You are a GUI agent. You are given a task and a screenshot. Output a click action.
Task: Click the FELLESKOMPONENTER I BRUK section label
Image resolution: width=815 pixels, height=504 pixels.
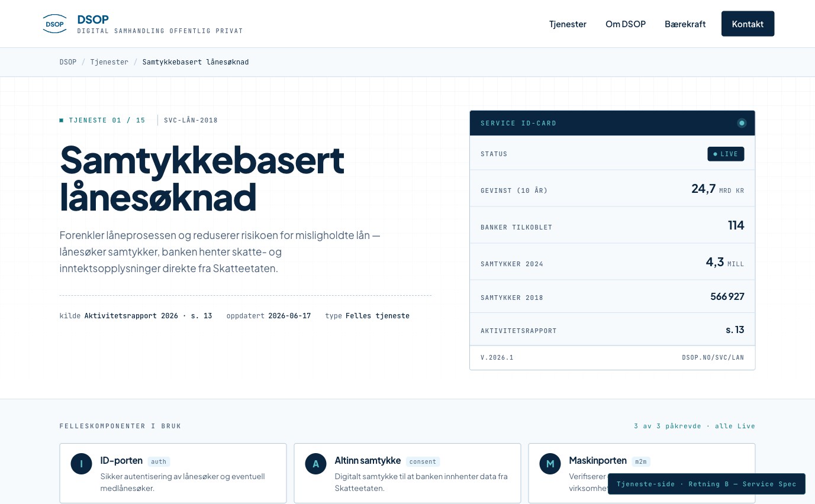[x=121, y=426]
